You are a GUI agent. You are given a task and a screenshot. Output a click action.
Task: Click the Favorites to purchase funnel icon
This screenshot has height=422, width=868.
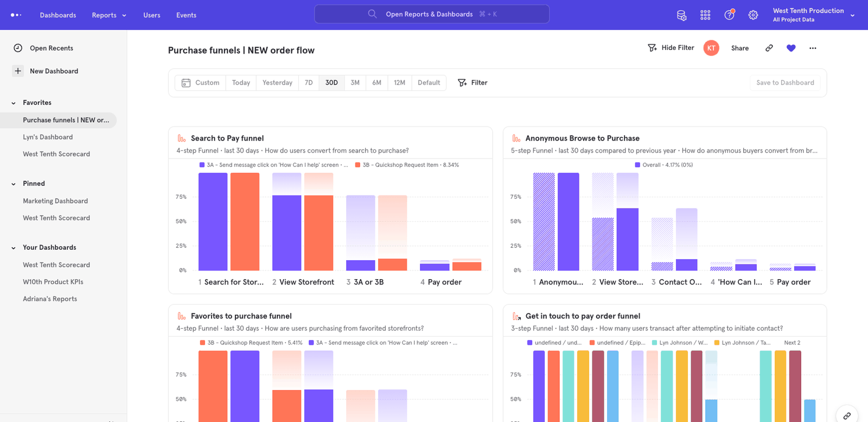coord(182,316)
